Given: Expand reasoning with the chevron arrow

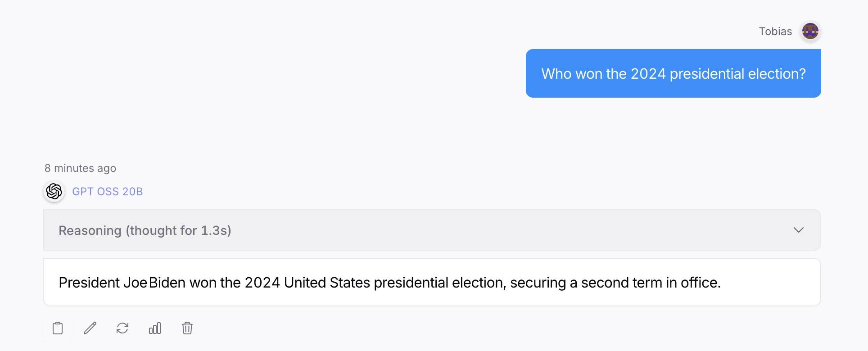Looking at the screenshot, I should pyautogui.click(x=798, y=230).
